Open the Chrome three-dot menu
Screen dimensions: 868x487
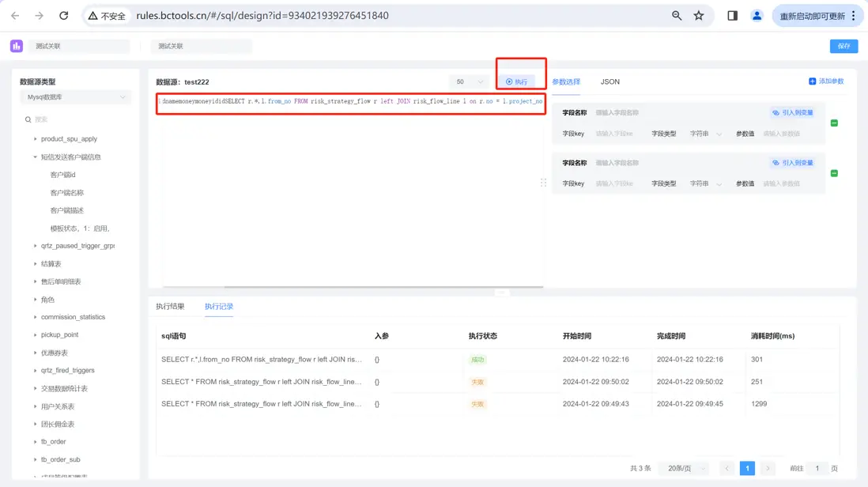[854, 16]
